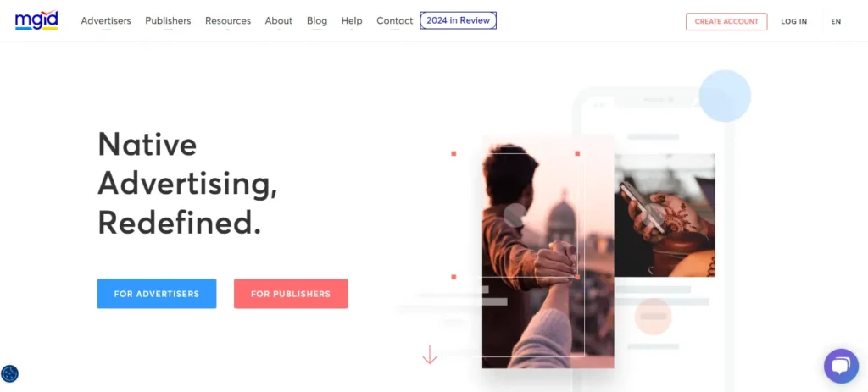Image resolution: width=868 pixels, height=392 pixels.
Task: Go to the Blog page
Action: (317, 21)
